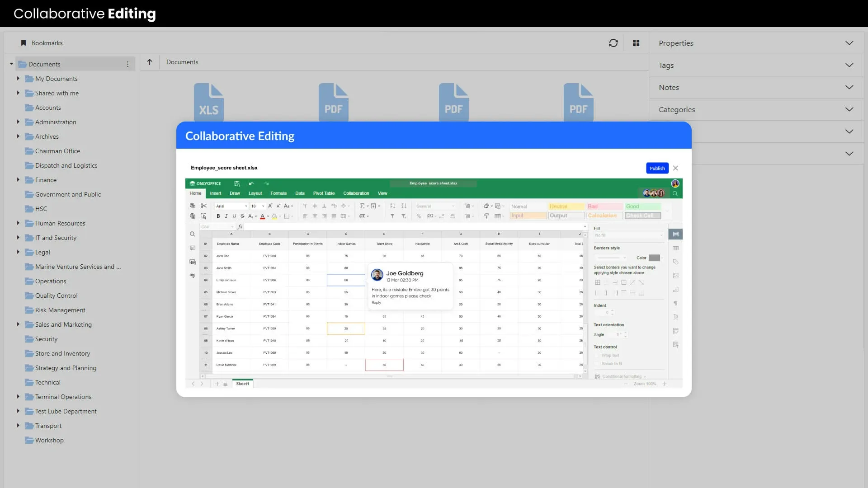Click the refresh icon in documents header
Image resolution: width=868 pixels, height=488 pixels.
(x=613, y=43)
